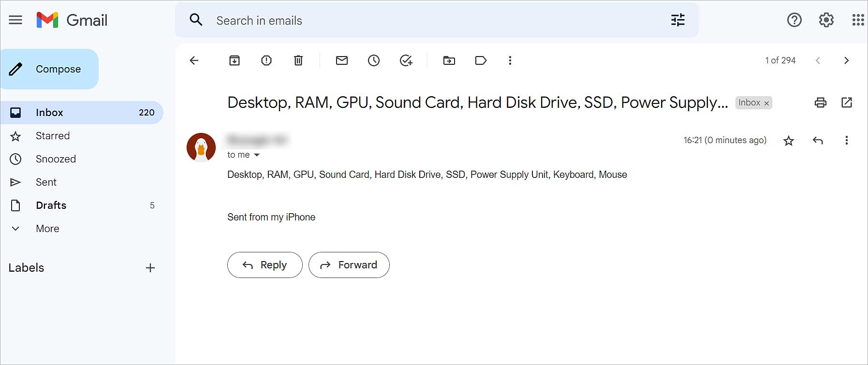Viewport: 868px width, 365px height.
Task: Remove the Inbox label from the email
Action: click(x=766, y=103)
